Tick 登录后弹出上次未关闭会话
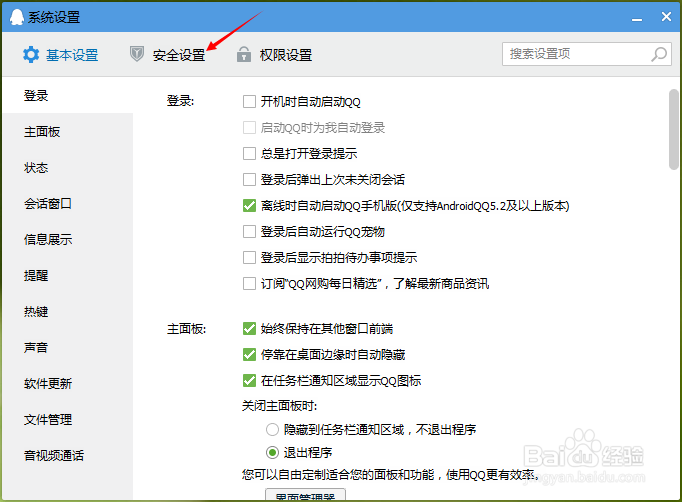This screenshot has width=682, height=502. click(x=249, y=180)
